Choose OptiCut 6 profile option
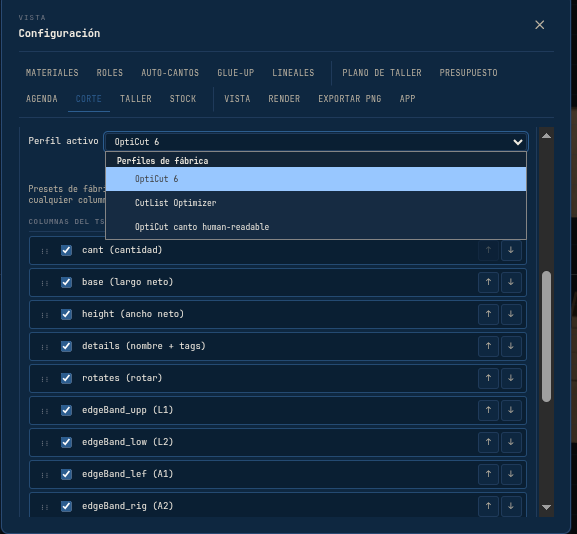The width and height of the screenshot is (577, 534). coord(316,179)
